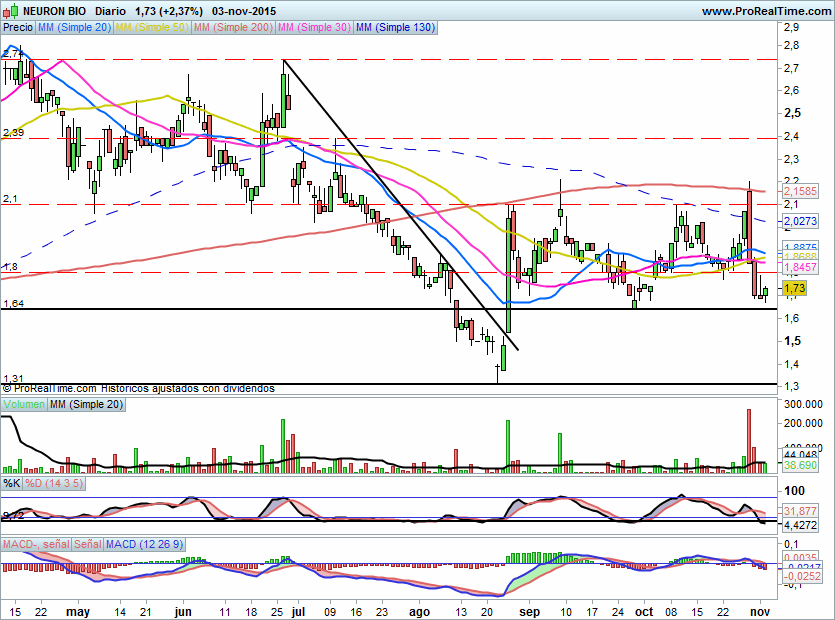
Task: Click the 2,0273 moving average value tag
Action: (800, 221)
